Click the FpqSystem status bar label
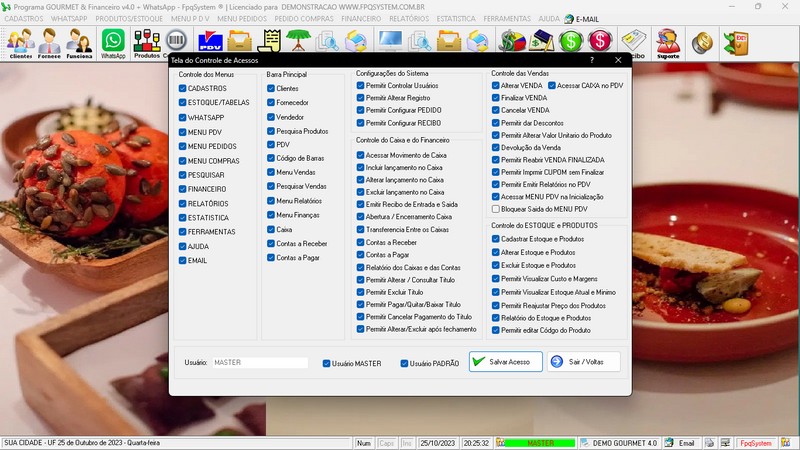The width and height of the screenshot is (800, 450). (756, 443)
